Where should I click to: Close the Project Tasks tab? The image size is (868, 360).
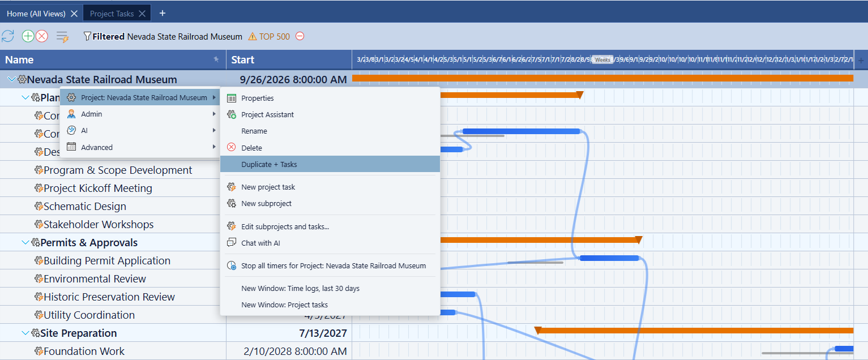coord(142,14)
